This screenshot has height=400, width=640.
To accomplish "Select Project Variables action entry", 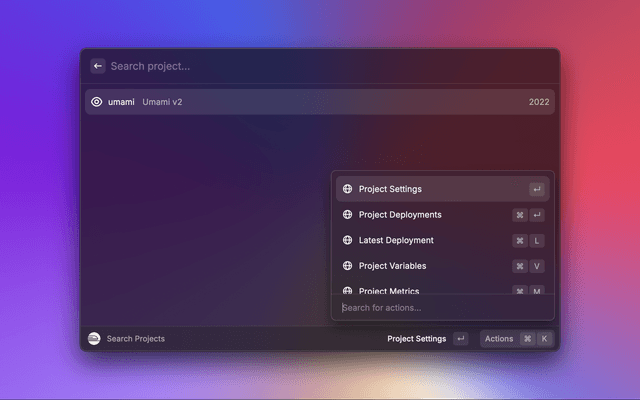I will (392, 266).
